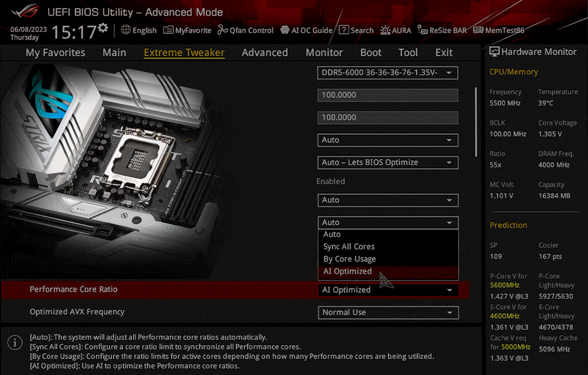
Task: Click the vertical scrollbar of settings list
Action: tap(476, 122)
